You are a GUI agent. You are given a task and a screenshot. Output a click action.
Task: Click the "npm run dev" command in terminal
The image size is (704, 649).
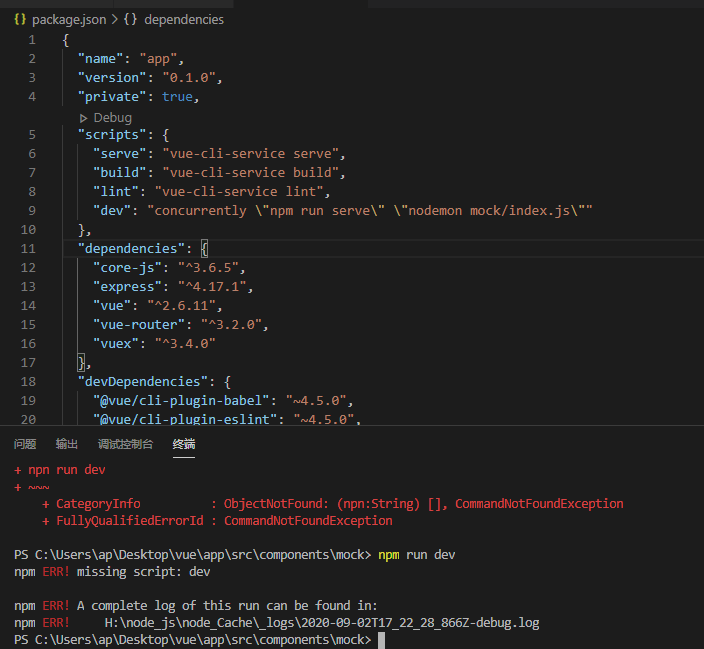[x=417, y=555]
